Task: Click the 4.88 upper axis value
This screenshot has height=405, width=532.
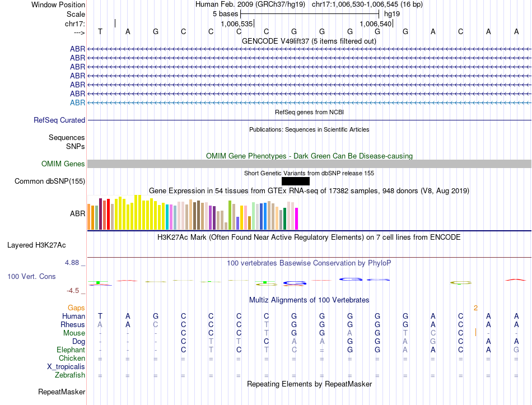Action: pos(72,263)
